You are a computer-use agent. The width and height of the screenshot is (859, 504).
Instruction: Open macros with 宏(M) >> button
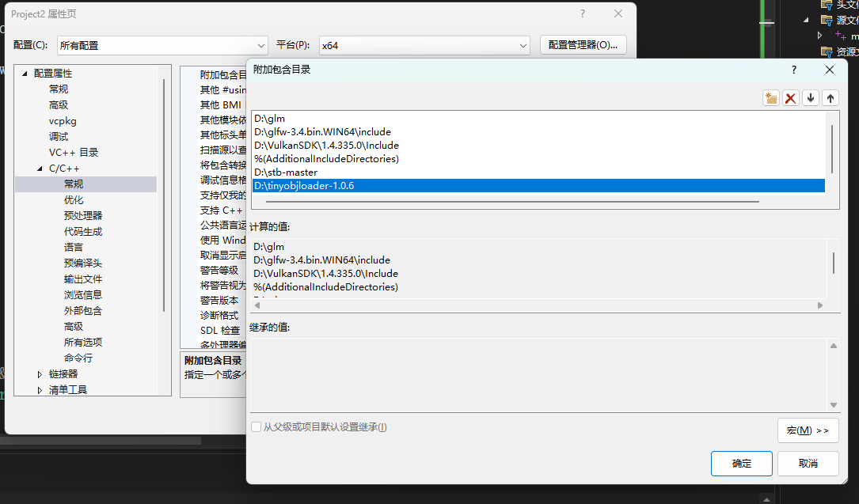(808, 430)
